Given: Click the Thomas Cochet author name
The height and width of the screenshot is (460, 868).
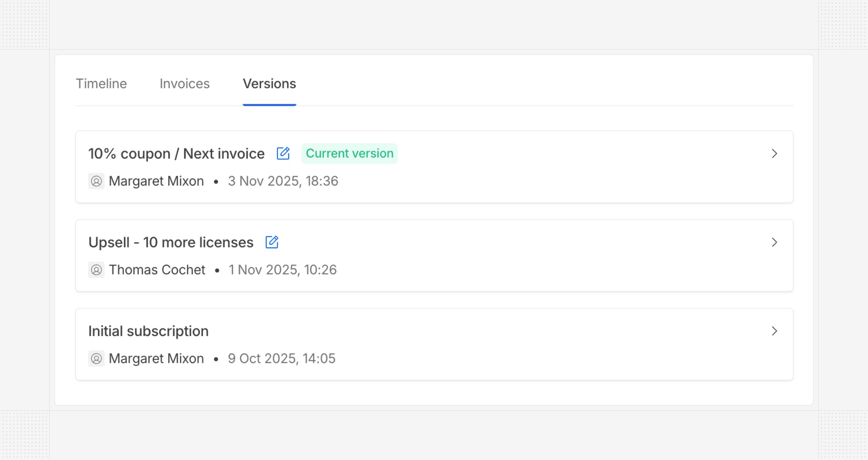Looking at the screenshot, I should (157, 270).
